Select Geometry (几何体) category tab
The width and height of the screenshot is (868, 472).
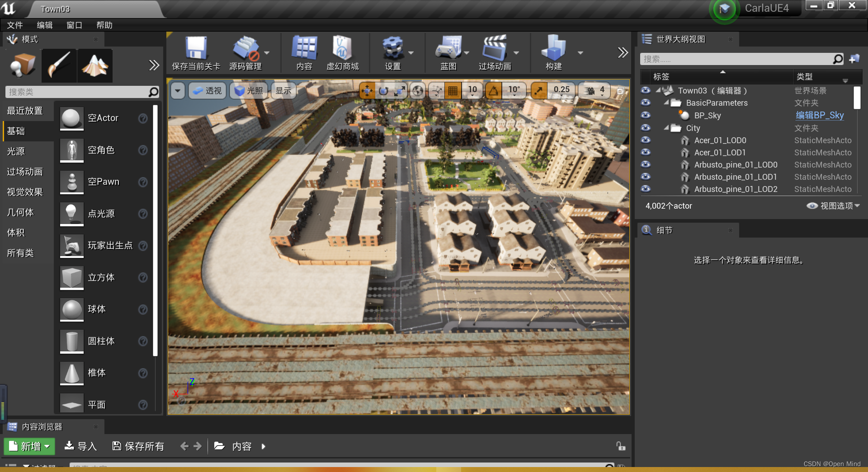click(28, 212)
